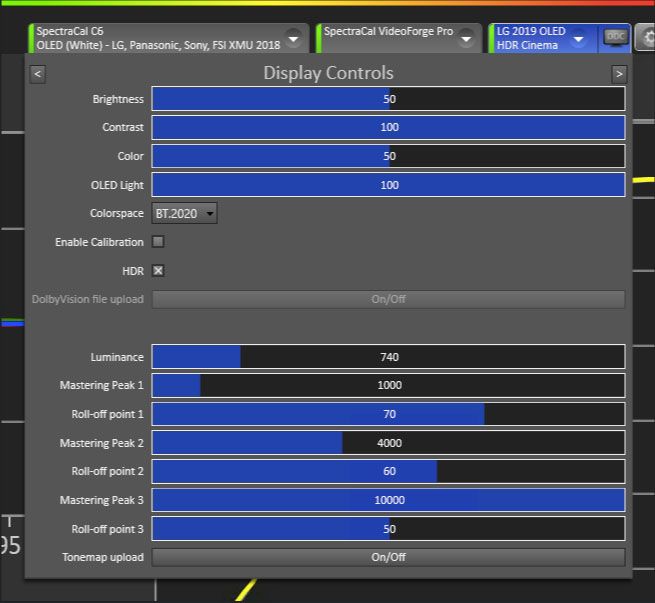Click the DolbyVision file upload On/Off button

pyautogui.click(x=388, y=299)
